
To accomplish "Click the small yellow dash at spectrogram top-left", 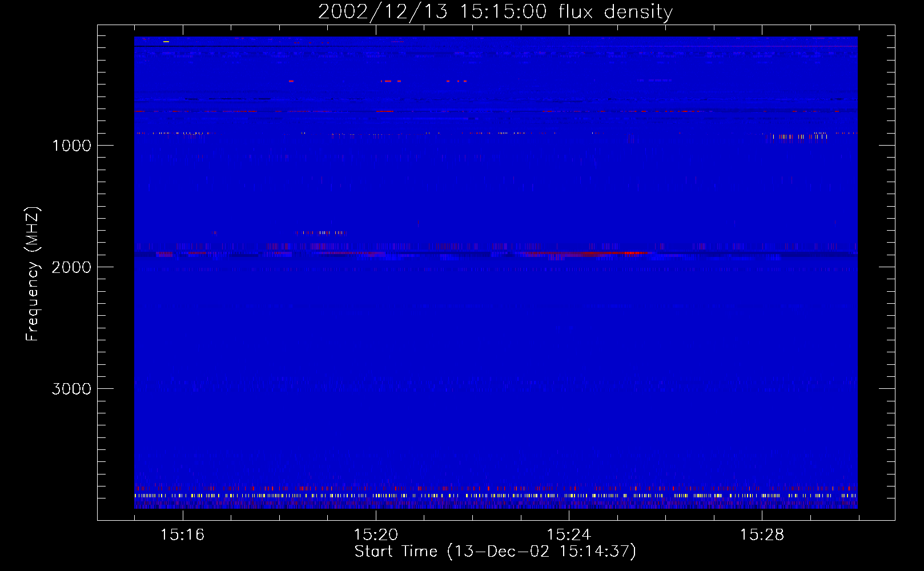I will click(166, 42).
